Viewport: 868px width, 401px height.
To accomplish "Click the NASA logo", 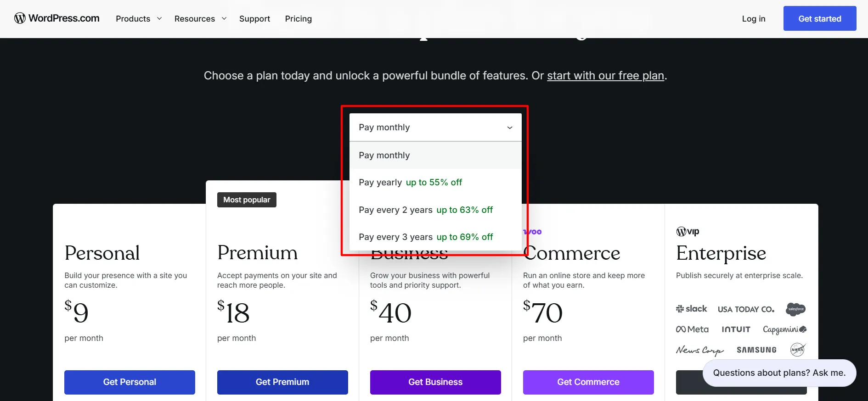I will pos(798,350).
